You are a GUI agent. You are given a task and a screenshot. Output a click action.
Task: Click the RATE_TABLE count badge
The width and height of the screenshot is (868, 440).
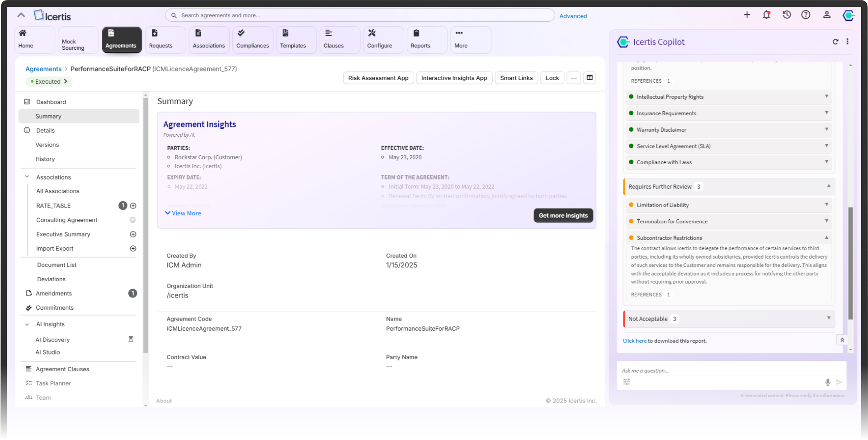click(123, 206)
